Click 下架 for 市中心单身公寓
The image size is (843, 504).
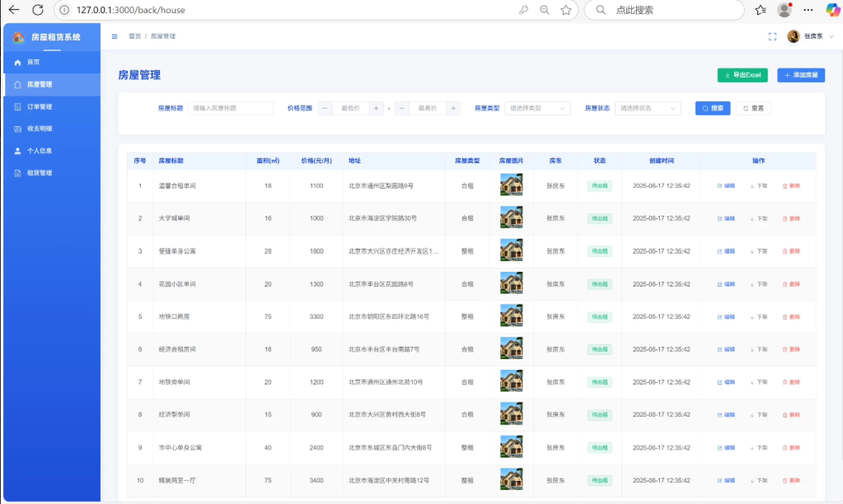click(x=759, y=447)
